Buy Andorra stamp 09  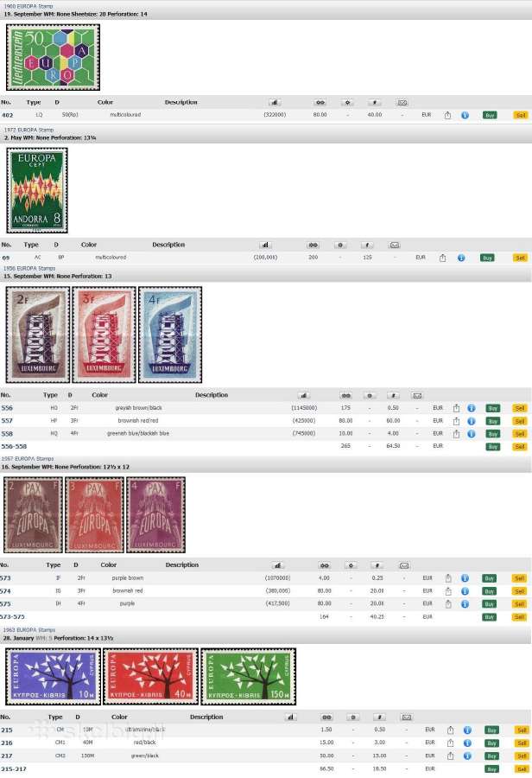click(487, 258)
